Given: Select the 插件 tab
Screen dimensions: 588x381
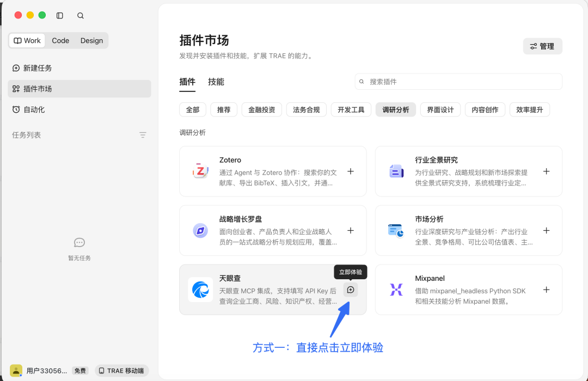Looking at the screenshot, I should 187,82.
